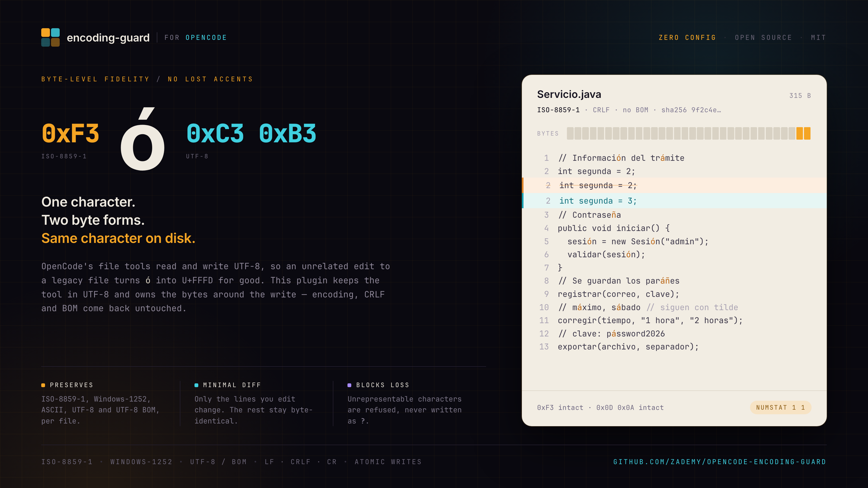Click the encoding-guard four-square logo icon
The height and width of the screenshot is (488, 868).
50,37
